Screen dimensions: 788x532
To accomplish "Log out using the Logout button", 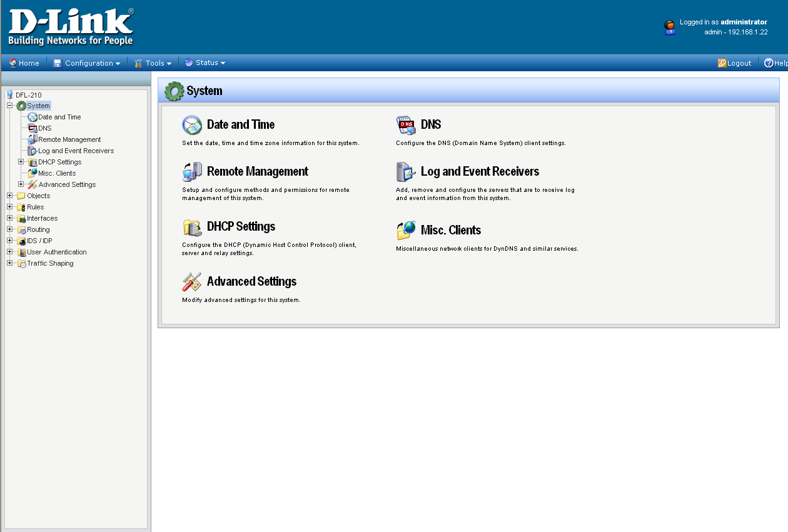I will 735,63.
